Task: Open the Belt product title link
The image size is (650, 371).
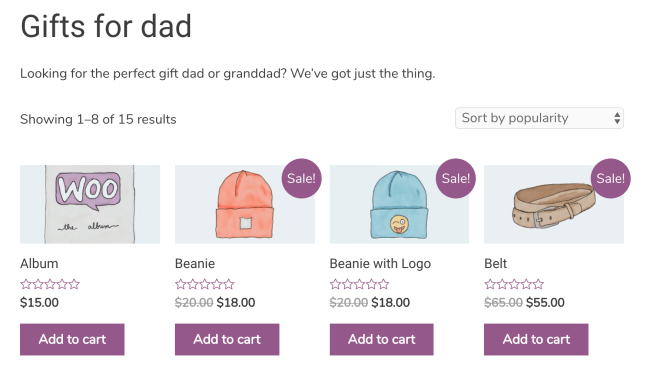Action: tap(495, 264)
